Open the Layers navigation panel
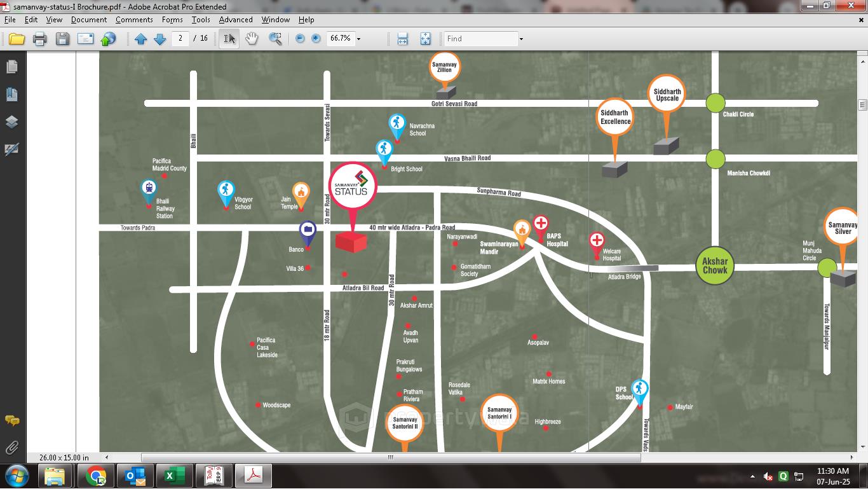Viewport: 868px width, 489px height. click(x=11, y=122)
